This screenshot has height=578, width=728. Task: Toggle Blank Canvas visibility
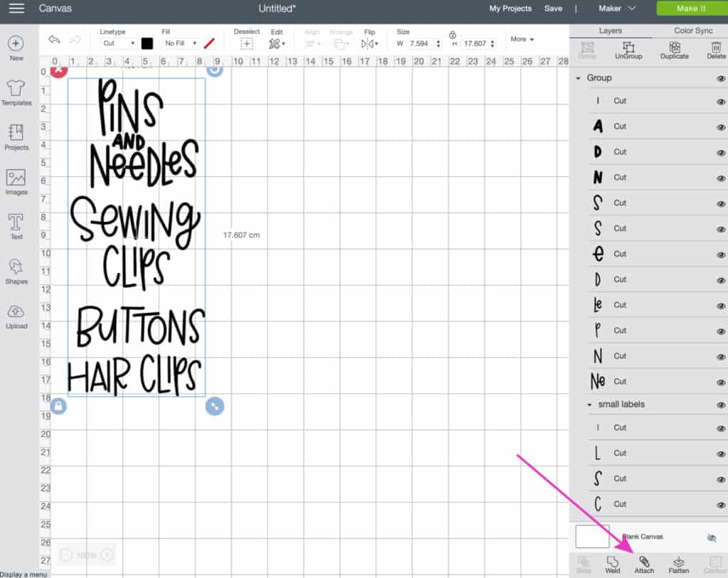712,538
